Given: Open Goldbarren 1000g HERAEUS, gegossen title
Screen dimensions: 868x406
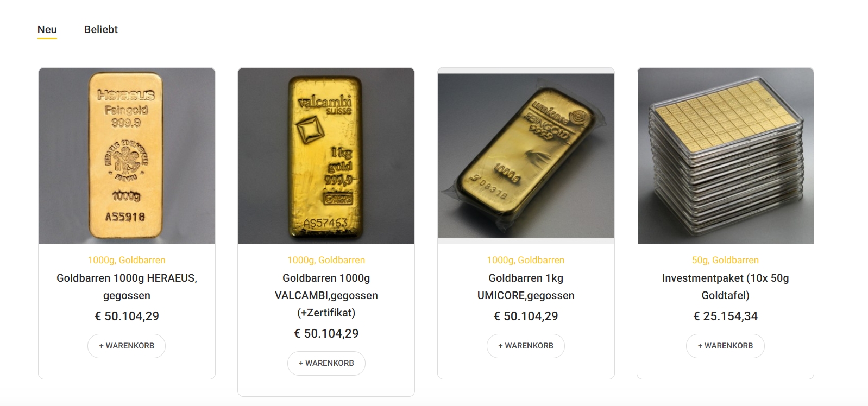Looking at the screenshot, I should click(127, 287).
